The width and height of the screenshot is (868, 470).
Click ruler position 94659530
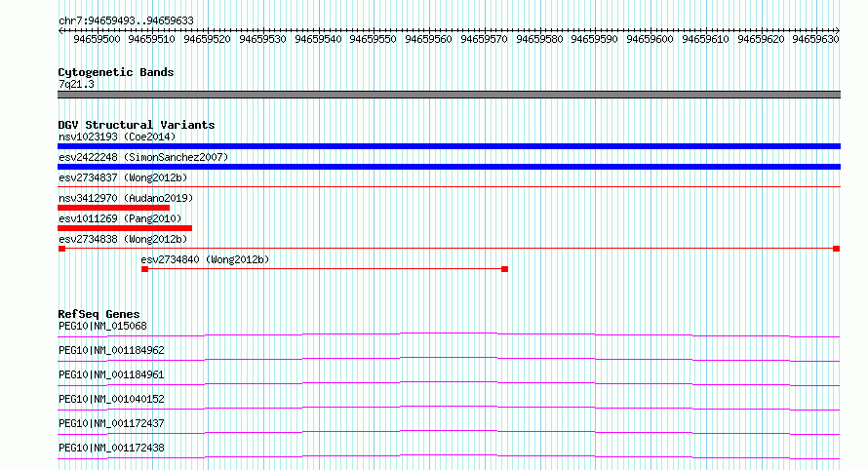point(262,39)
